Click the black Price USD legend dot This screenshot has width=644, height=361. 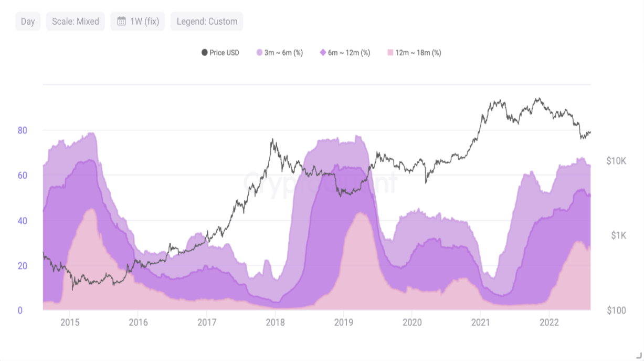pos(204,53)
